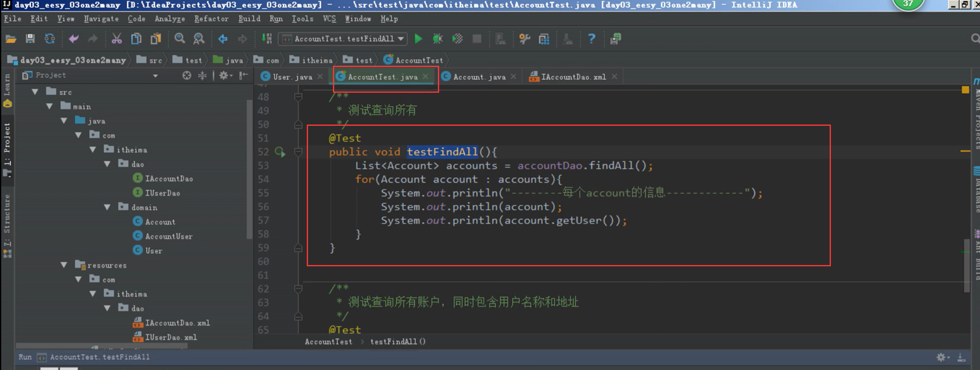Open Project Structure icon in toolbar

(x=543, y=39)
